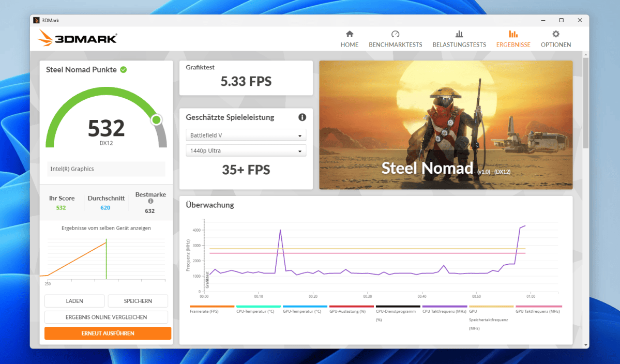Click the LADEN button
The image size is (620, 364).
coord(74,301)
